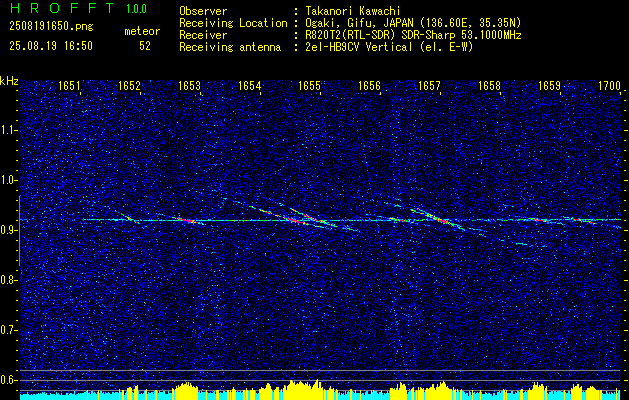Click the Receiver label
The width and height of the screenshot is (629, 400).
[x=203, y=35]
